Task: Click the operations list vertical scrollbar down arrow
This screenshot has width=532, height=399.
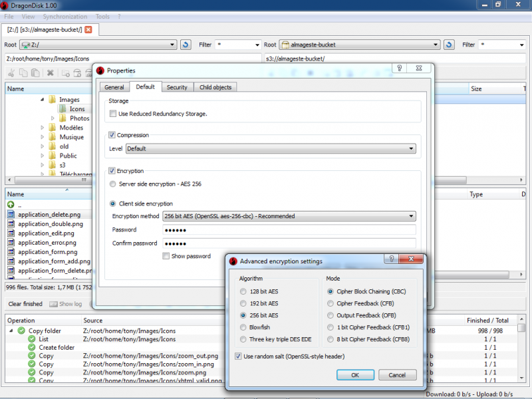Action: pyautogui.click(x=521, y=378)
